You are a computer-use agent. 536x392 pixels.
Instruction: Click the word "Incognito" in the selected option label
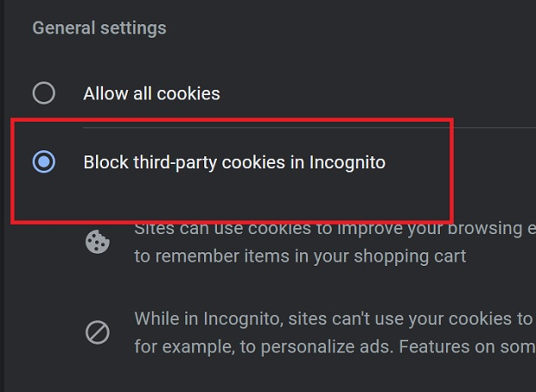point(346,162)
